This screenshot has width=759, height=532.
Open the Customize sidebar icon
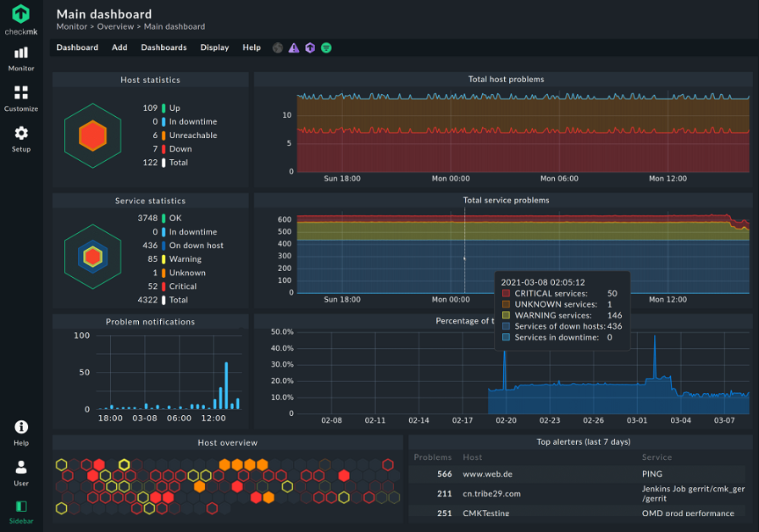[21, 98]
